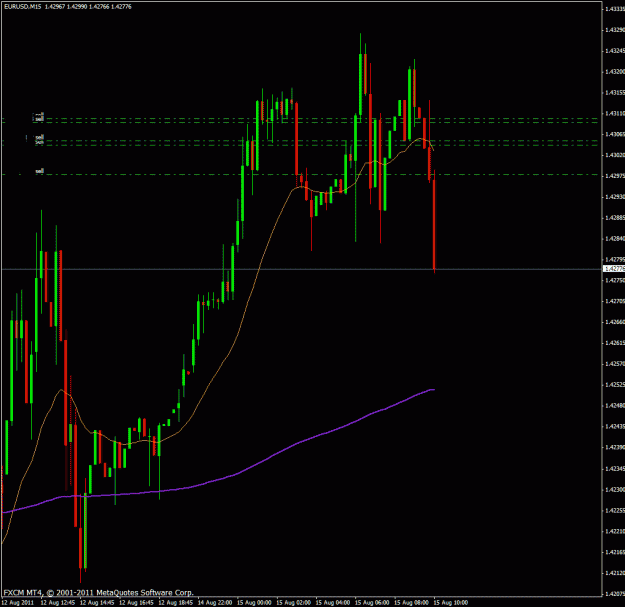Click the 15 Aug 04:00 time label

coord(333,602)
